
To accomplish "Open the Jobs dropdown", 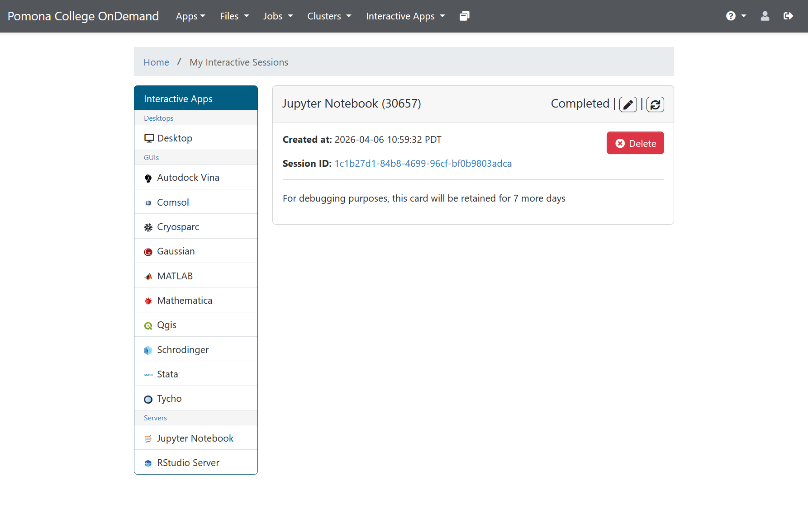I will pos(278,16).
